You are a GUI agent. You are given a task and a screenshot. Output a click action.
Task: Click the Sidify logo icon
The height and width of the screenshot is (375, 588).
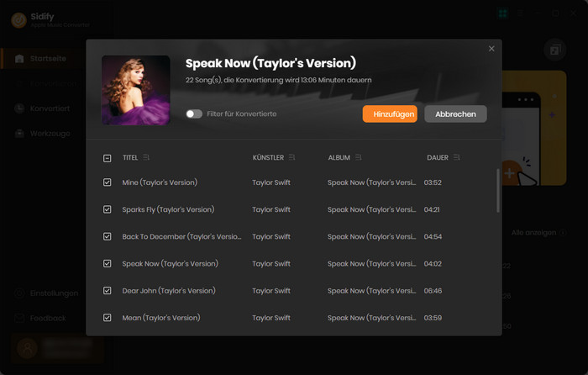[18, 20]
